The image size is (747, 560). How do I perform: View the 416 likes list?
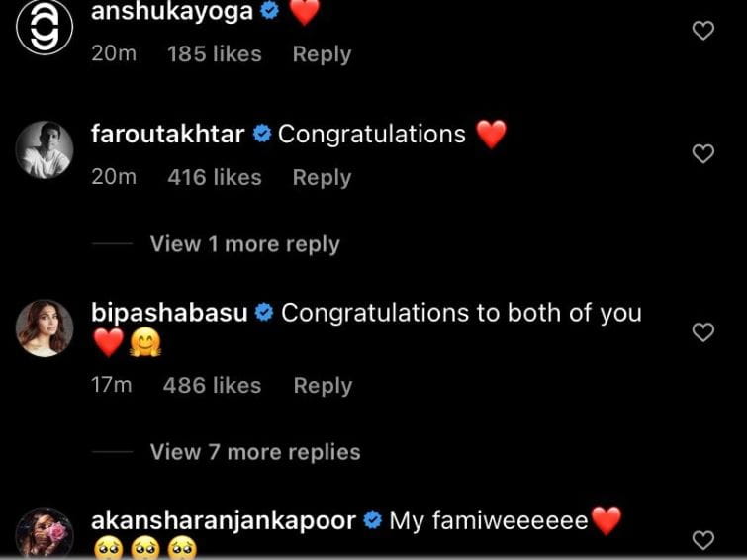pyautogui.click(x=215, y=177)
